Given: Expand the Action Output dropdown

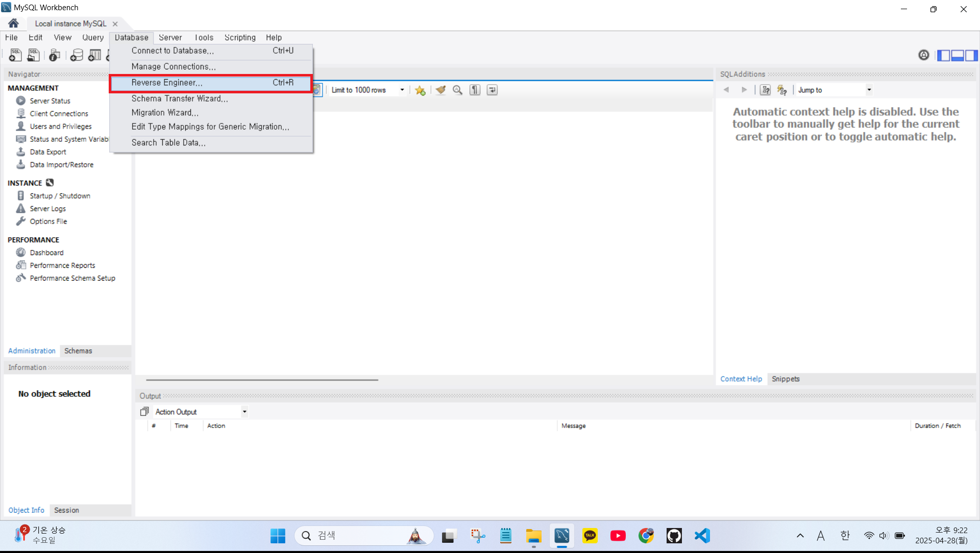Looking at the screenshot, I should pyautogui.click(x=244, y=412).
